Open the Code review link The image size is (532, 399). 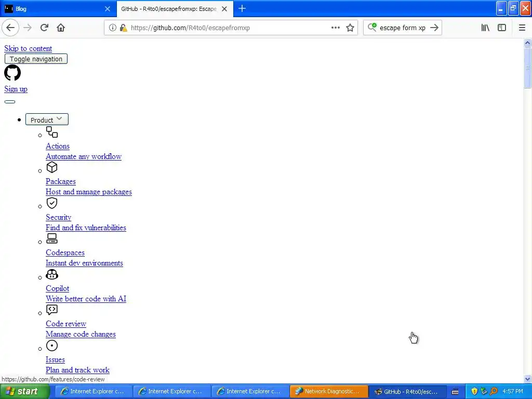66,324
